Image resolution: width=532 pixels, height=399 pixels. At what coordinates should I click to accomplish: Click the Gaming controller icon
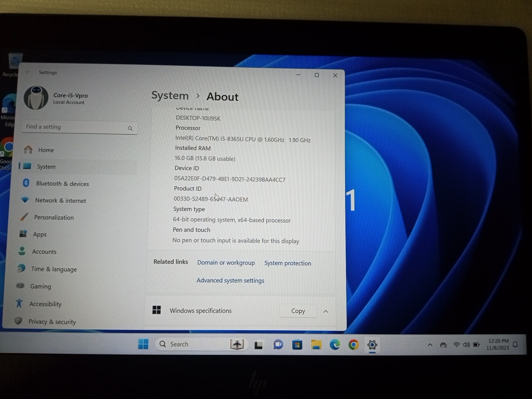click(x=20, y=286)
